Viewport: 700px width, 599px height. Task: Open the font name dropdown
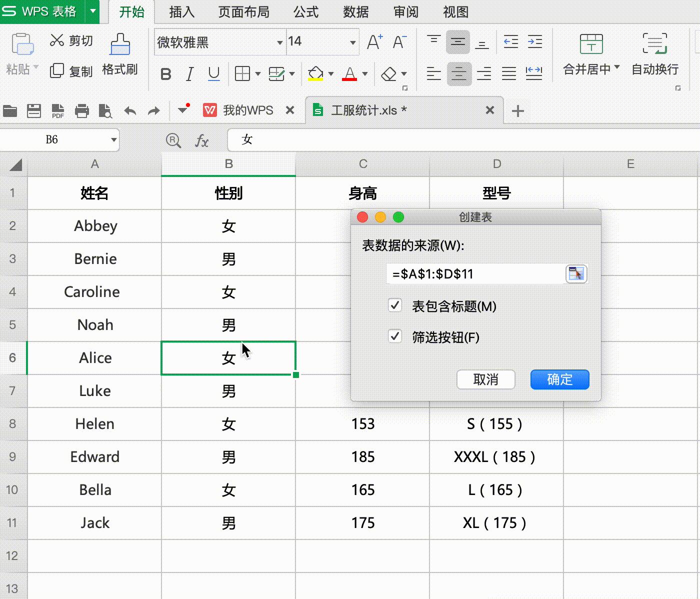tap(279, 42)
